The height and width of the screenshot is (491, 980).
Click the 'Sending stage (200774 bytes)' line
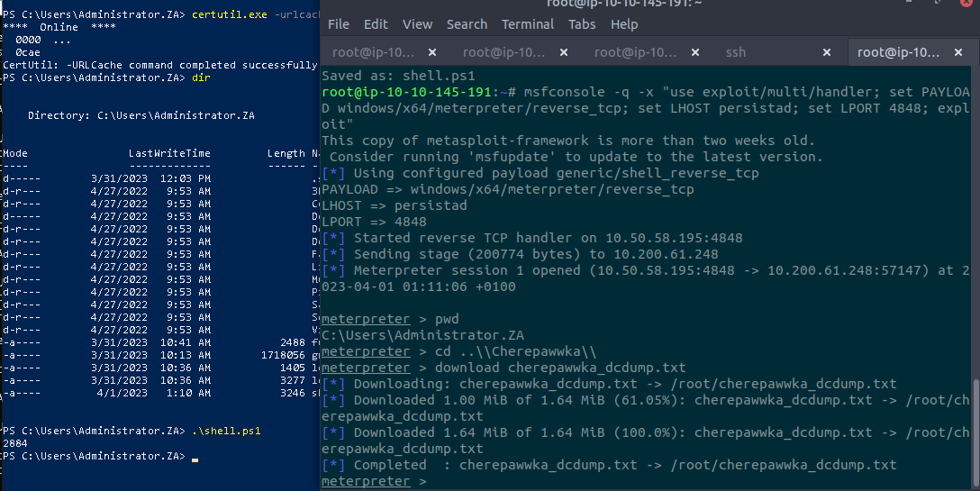(520, 254)
